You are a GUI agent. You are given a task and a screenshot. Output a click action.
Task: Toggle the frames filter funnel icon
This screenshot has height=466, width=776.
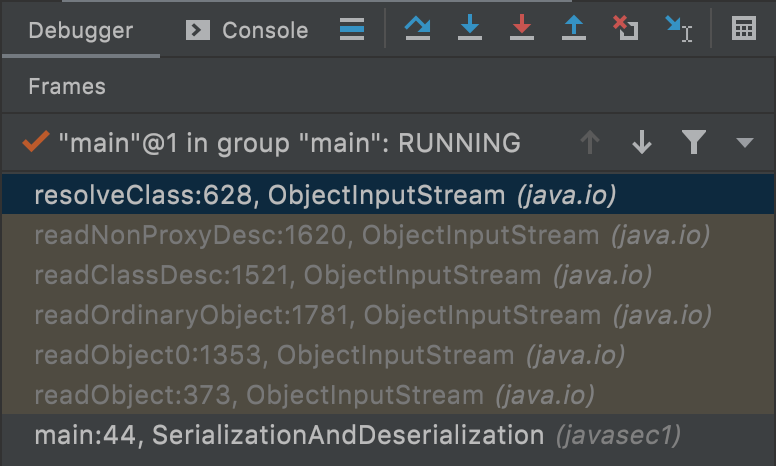(x=694, y=143)
